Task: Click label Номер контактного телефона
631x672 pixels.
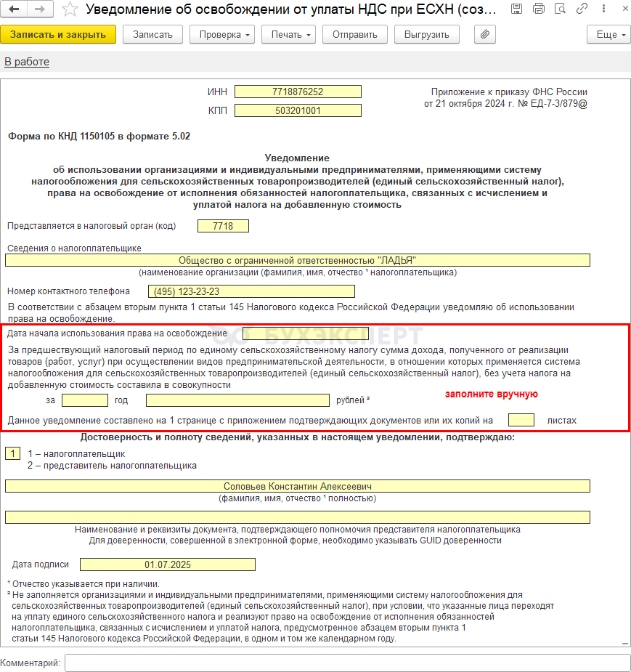Action: click(x=68, y=291)
